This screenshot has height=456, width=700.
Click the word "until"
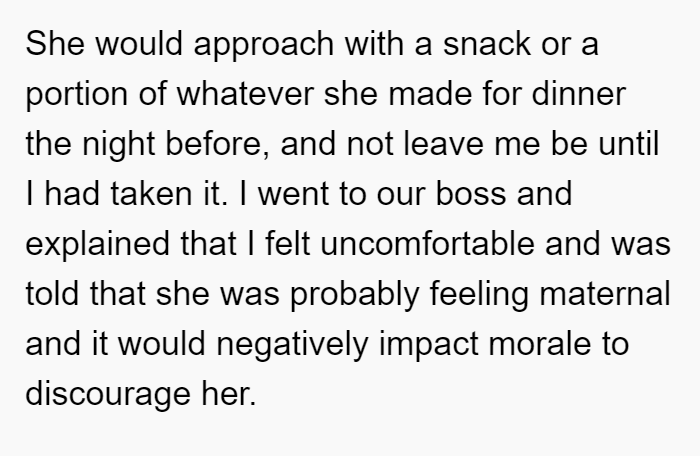point(629,144)
